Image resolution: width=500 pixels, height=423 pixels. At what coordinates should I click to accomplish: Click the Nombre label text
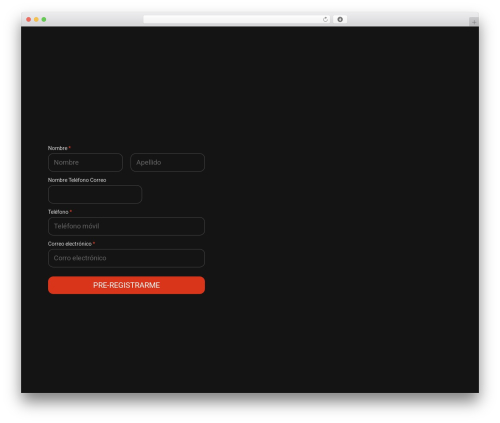pyautogui.click(x=58, y=148)
